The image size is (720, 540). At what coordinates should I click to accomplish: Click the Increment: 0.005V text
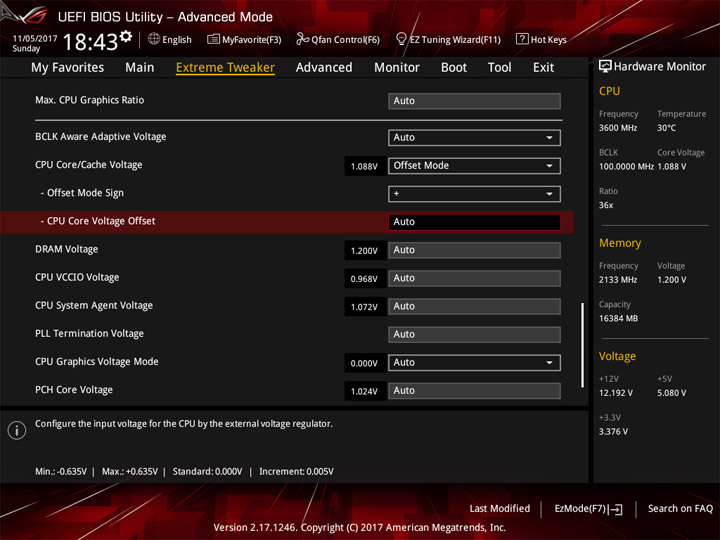pos(296,472)
